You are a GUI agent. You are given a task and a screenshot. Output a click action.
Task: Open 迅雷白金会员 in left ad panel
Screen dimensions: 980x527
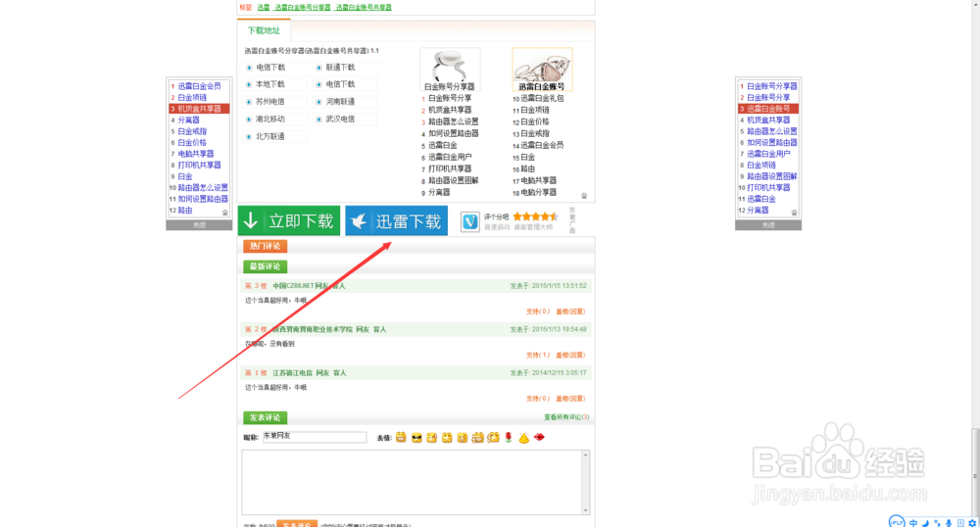click(x=199, y=86)
